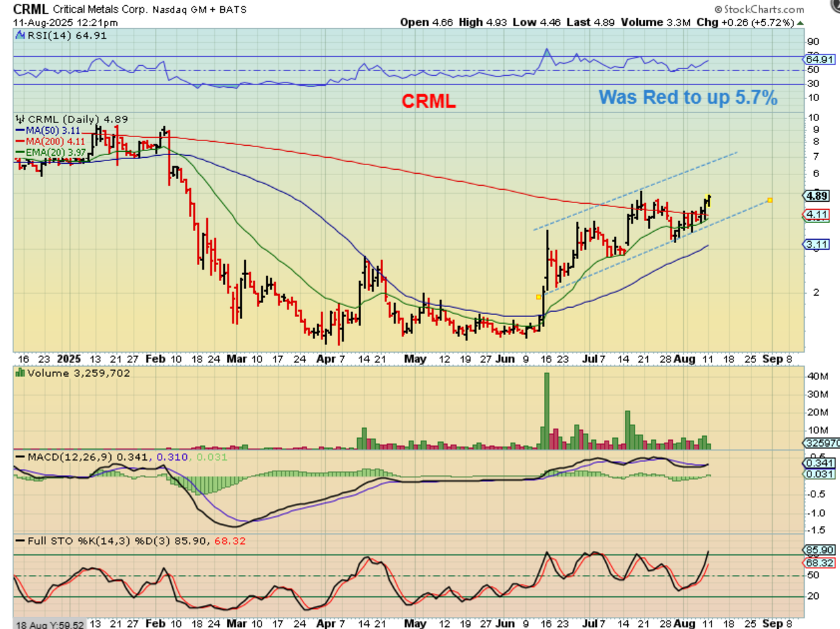The height and width of the screenshot is (629, 840).
Task: Click the green up-arrow beside the Chg value
Action: (799, 22)
